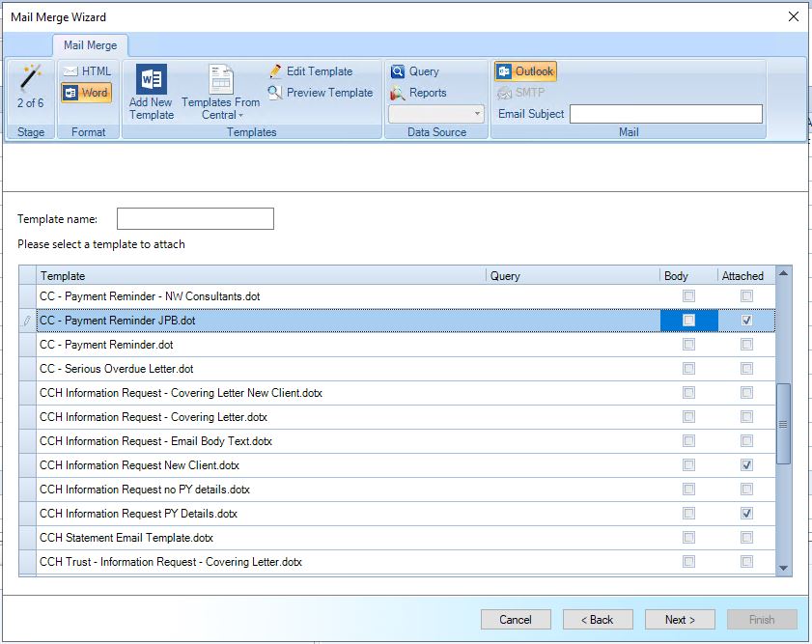Click the wizard wand Stage icon
812x644 pixels.
click(x=31, y=77)
